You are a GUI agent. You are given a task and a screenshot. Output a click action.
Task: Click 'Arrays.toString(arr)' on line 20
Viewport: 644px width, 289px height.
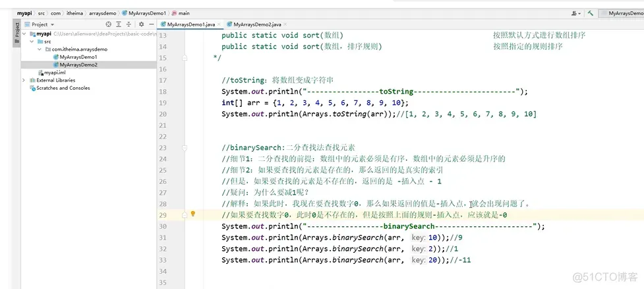point(346,114)
